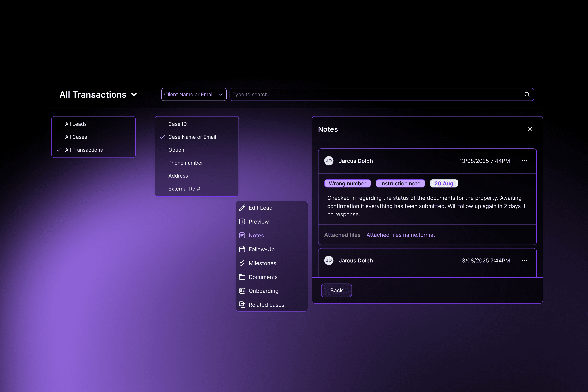Screen dimensions: 588x392
Task: Click the pencil icon beside Edit Lead
Action: point(242,208)
